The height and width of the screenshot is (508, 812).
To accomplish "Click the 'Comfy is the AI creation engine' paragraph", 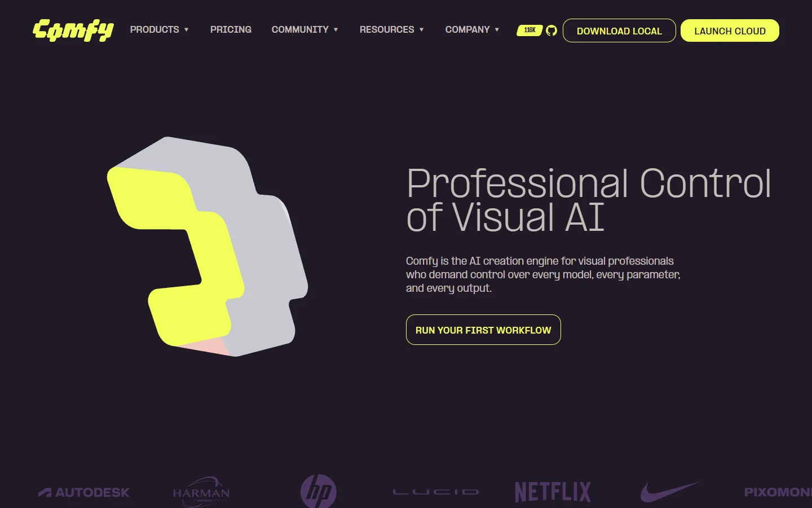I will pyautogui.click(x=543, y=274).
